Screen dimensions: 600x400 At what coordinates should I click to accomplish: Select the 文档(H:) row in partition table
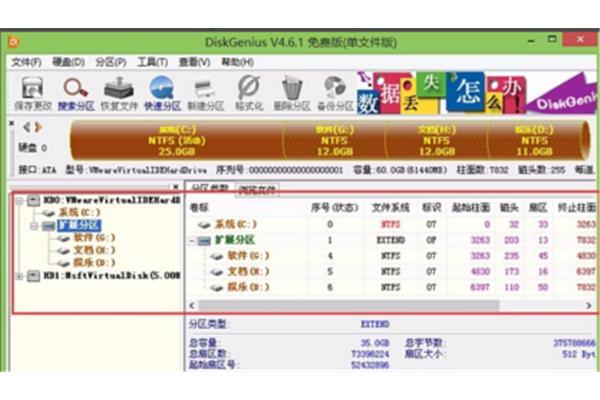[x=391, y=271]
